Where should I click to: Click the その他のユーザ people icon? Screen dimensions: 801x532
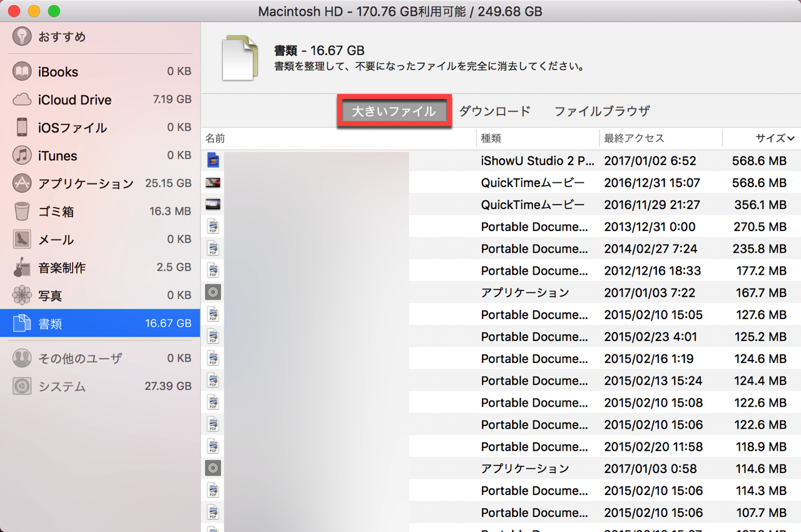click(22, 359)
